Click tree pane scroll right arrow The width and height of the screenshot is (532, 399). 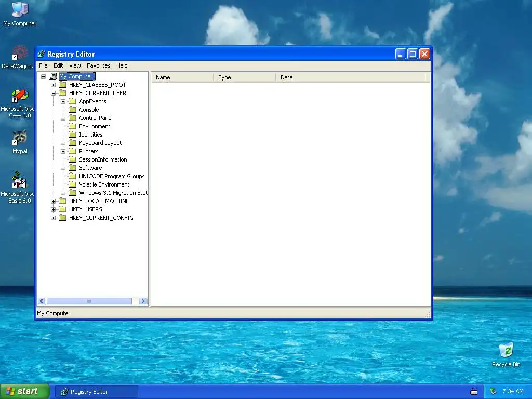(x=143, y=301)
